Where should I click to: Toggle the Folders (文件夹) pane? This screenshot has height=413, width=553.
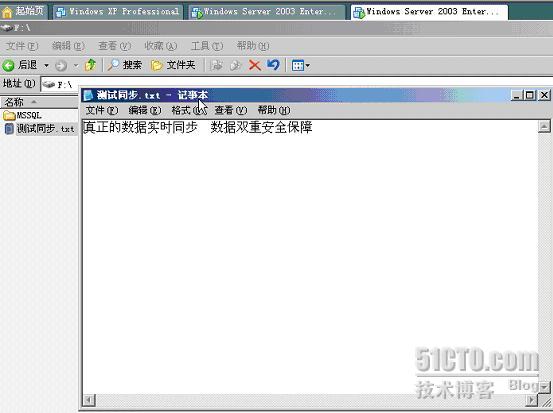(x=173, y=65)
